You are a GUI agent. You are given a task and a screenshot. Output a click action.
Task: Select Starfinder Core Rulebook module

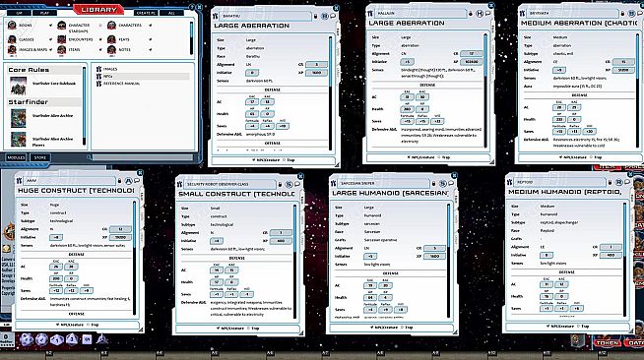(x=54, y=84)
